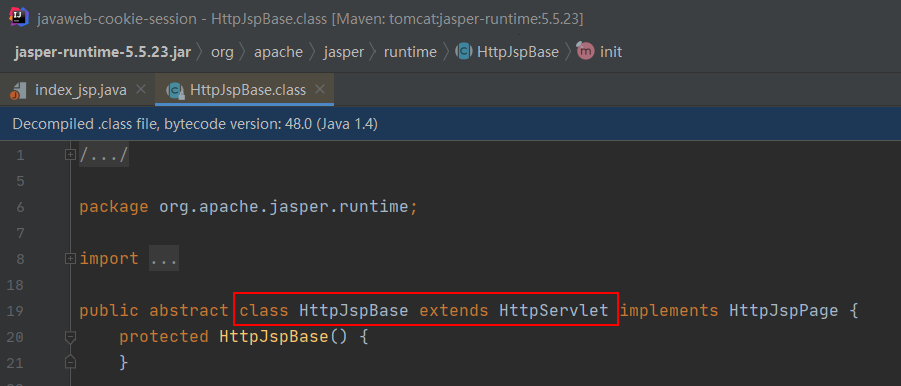
Task: Click the window title bar text
Action: (310, 20)
